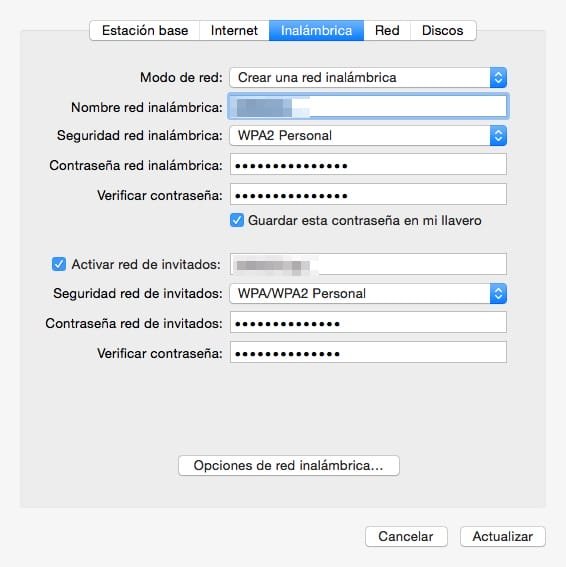Uncheck Guardar esta contraseña en mi llavero

pos(237,220)
